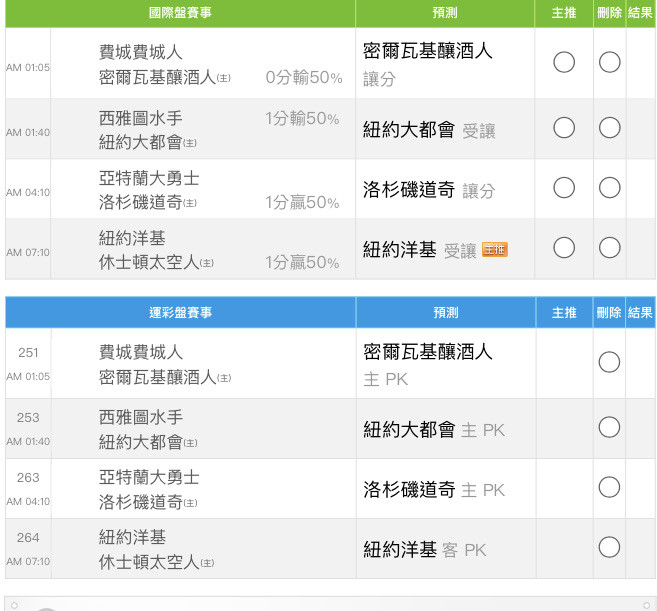Click 預測 header in blue table
The height and width of the screenshot is (611, 657).
click(x=446, y=313)
